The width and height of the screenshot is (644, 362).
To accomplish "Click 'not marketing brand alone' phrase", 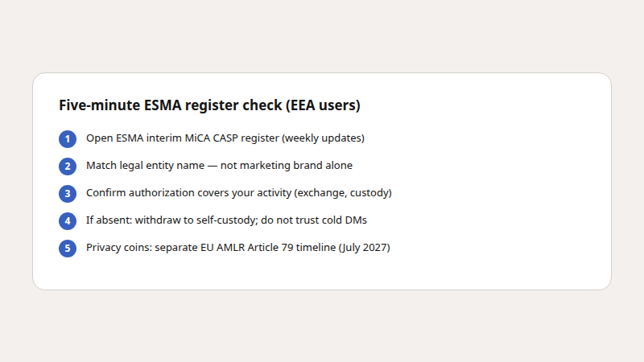I will tap(287, 166).
